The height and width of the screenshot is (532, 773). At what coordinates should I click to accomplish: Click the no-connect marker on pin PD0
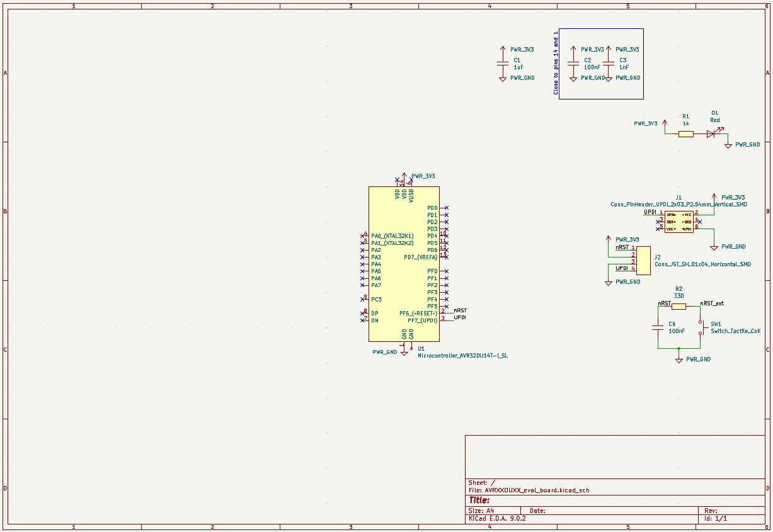[x=447, y=208]
